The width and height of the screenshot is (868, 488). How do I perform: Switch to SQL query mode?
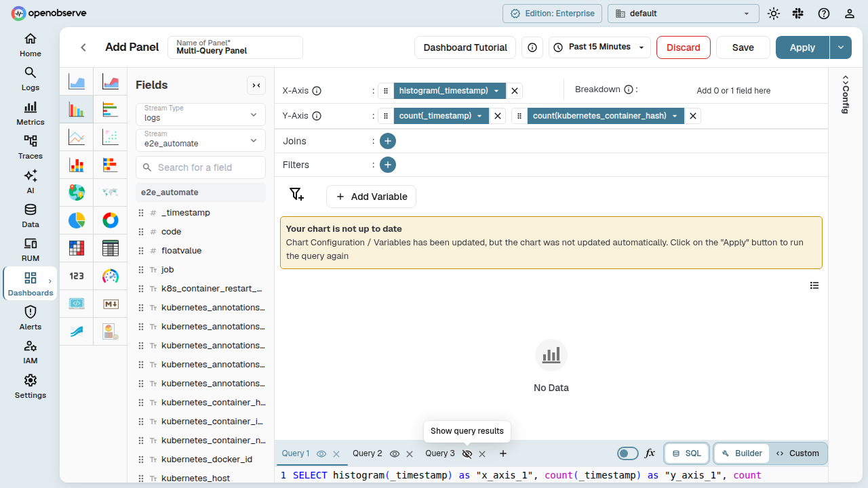click(687, 453)
